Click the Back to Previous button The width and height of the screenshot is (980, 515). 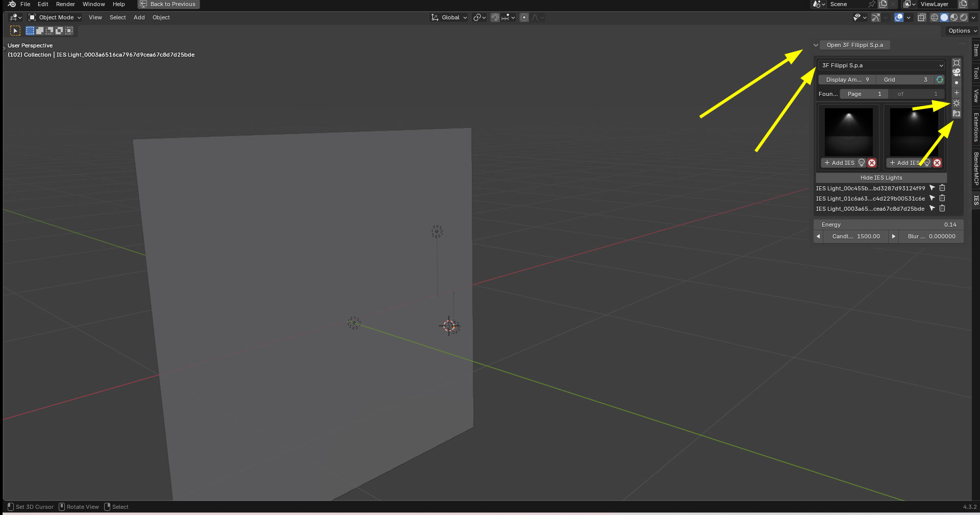pos(168,4)
